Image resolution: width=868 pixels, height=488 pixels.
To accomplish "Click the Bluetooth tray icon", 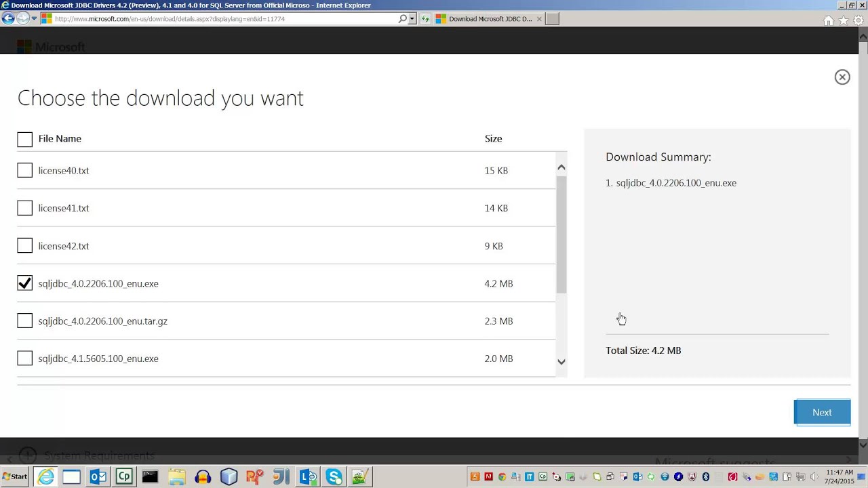I will coord(705,476).
